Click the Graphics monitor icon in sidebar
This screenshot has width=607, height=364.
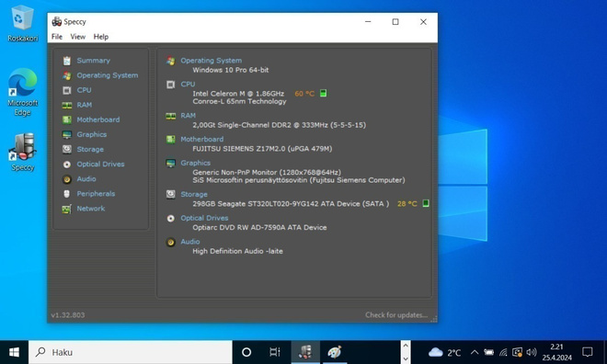pos(67,134)
